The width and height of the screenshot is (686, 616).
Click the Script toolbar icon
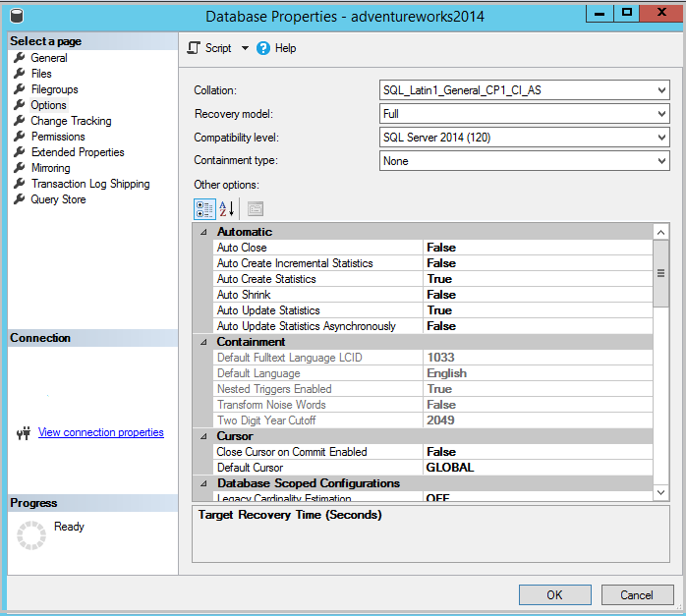coord(194,48)
